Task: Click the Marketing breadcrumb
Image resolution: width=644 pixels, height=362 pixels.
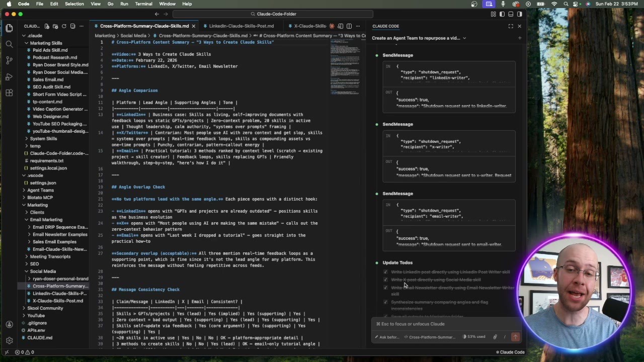Action: pos(105,36)
